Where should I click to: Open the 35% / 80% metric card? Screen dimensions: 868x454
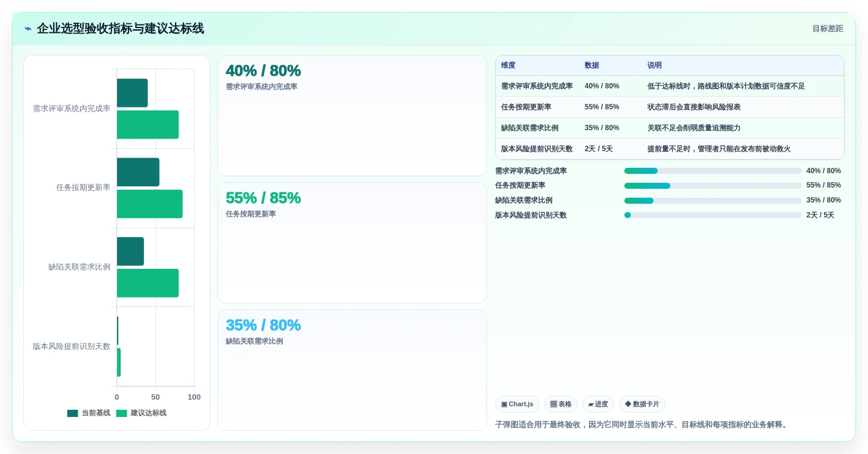point(352,370)
